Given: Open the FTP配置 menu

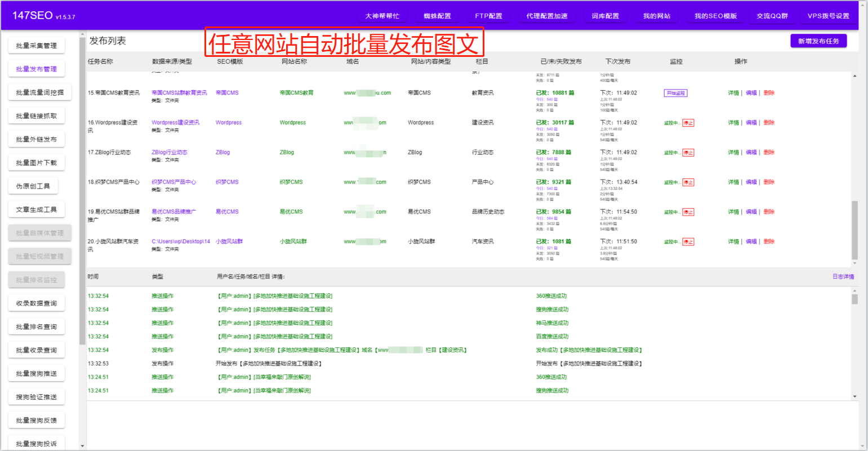Looking at the screenshot, I should click(488, 16).
